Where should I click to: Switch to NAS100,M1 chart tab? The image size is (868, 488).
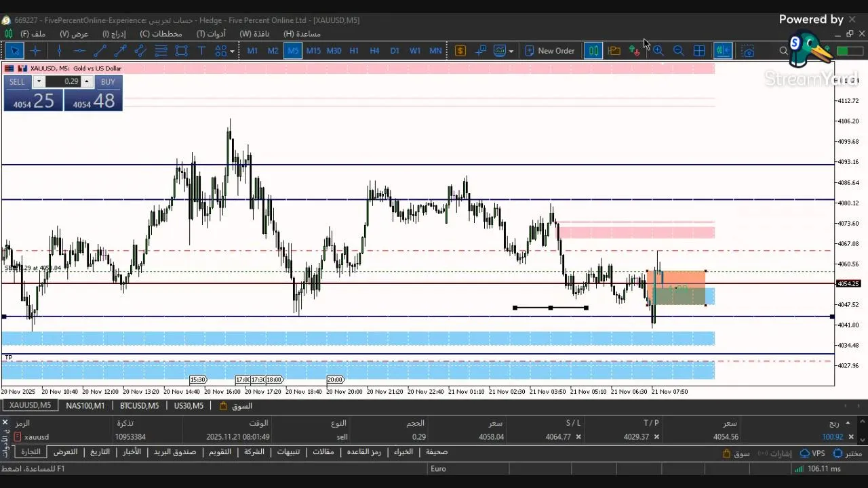pyautogui.click(x=85, y=406)
